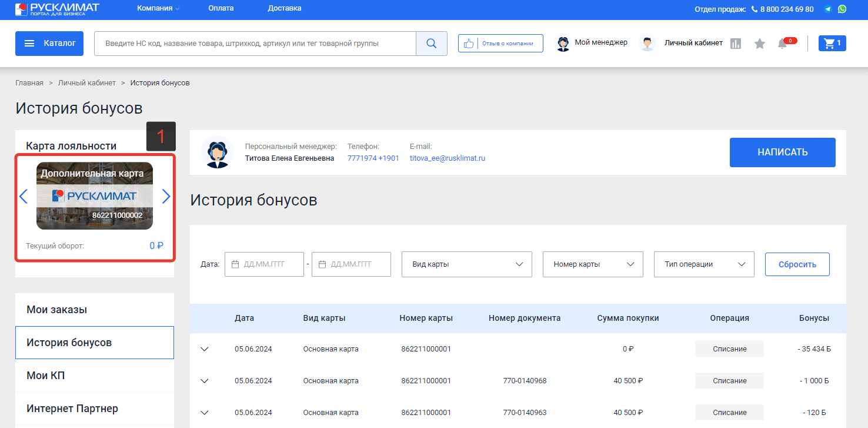Viewport: 868px width, 428px height.
Task: Open Интернет Партнер in sidebar
Action: pyautogui.click(x=95, y=409)
